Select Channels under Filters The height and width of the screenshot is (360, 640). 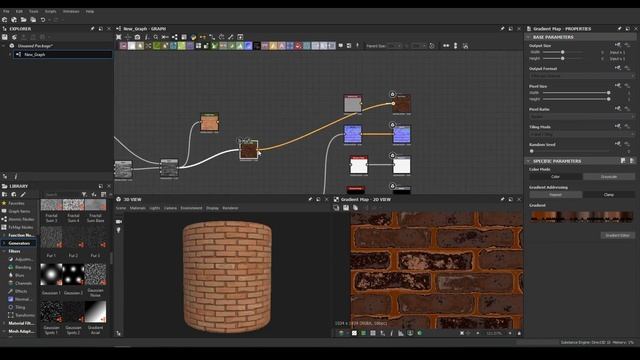pos(23,283)
